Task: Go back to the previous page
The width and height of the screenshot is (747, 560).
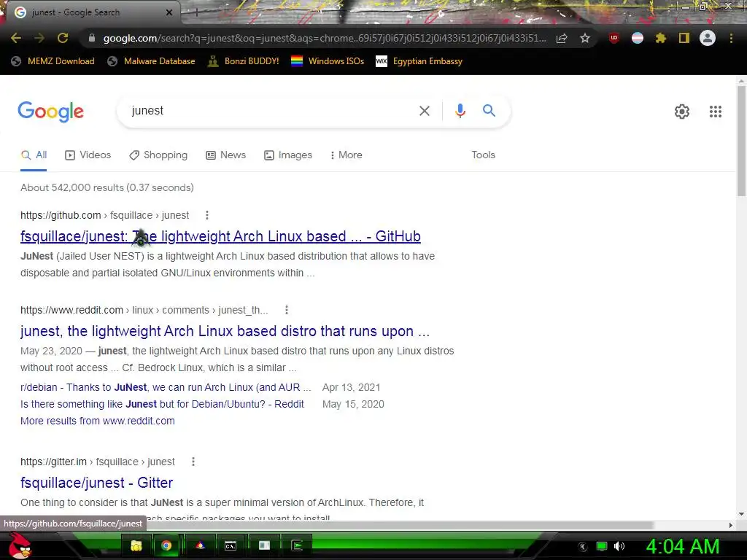Action: pos(16,38)
